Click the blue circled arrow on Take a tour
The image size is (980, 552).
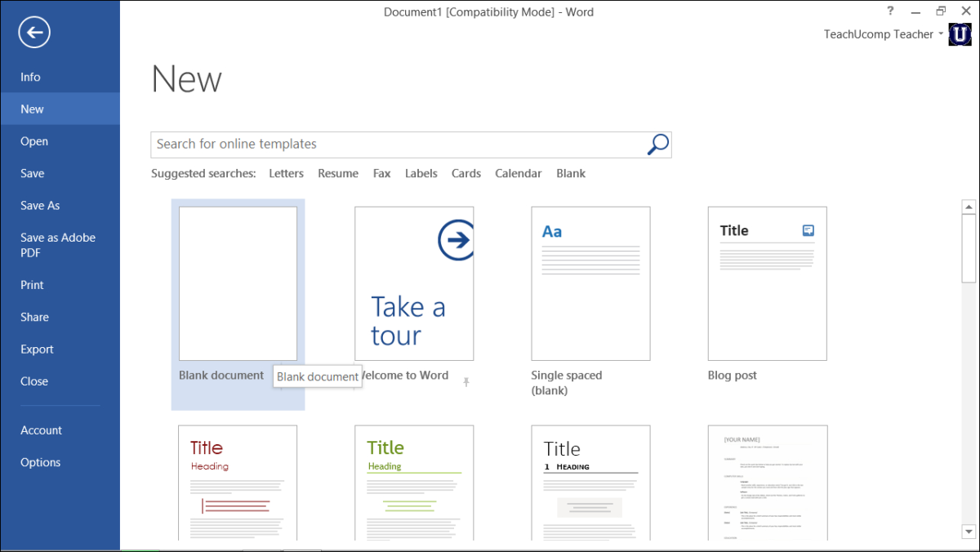click(x=456, y=239)
